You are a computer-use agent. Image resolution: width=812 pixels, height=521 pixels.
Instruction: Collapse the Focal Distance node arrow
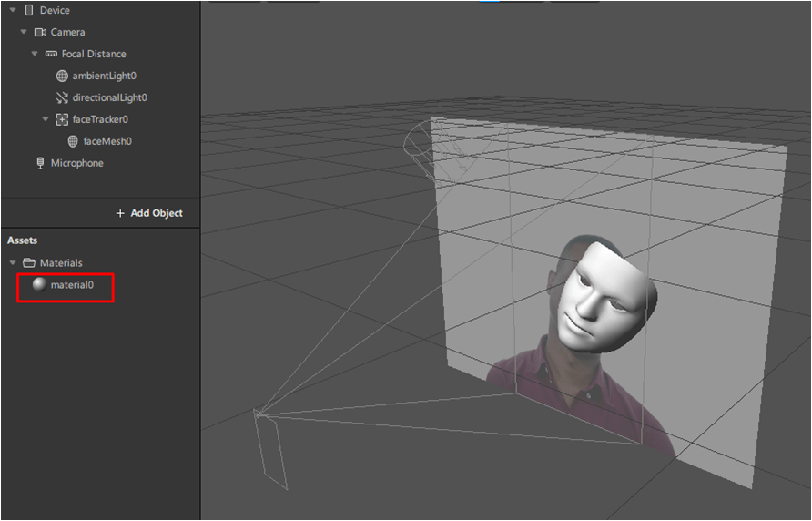[35, 54]
